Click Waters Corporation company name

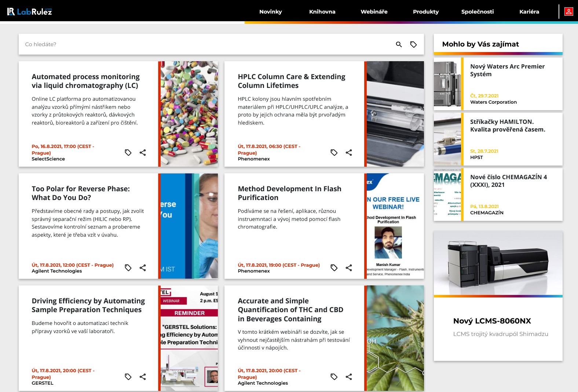[x=493, y=102]
